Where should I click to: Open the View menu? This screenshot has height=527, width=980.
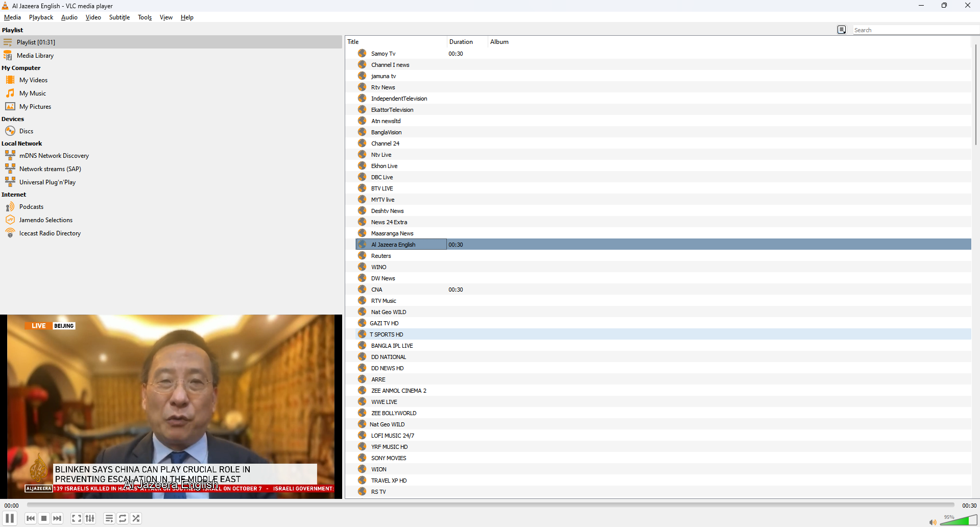166,17
